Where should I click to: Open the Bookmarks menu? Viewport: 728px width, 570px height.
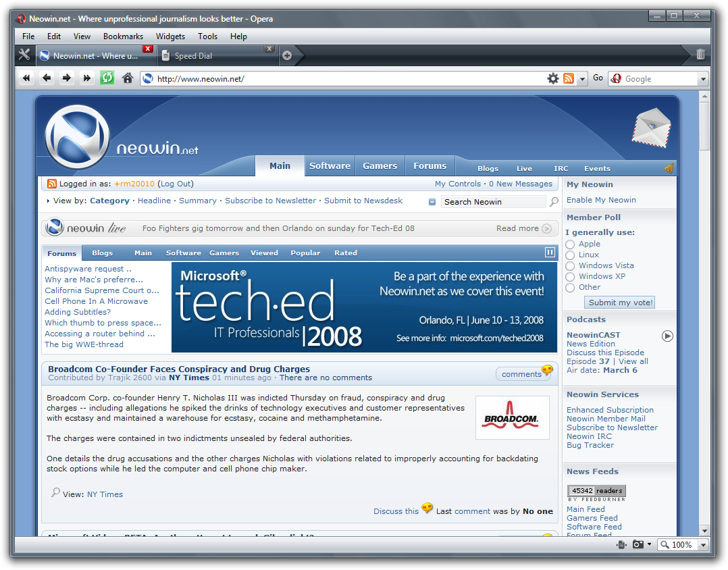pos(123,36)
